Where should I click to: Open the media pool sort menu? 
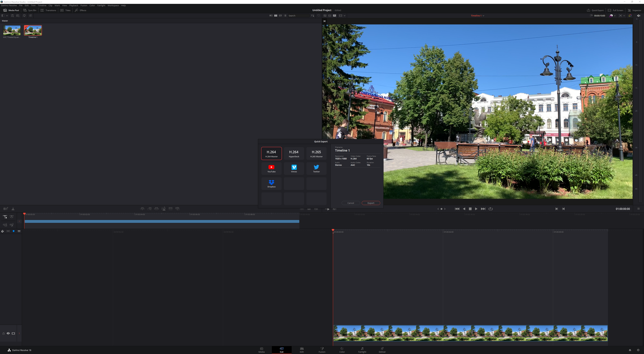[x=312, y=15]
